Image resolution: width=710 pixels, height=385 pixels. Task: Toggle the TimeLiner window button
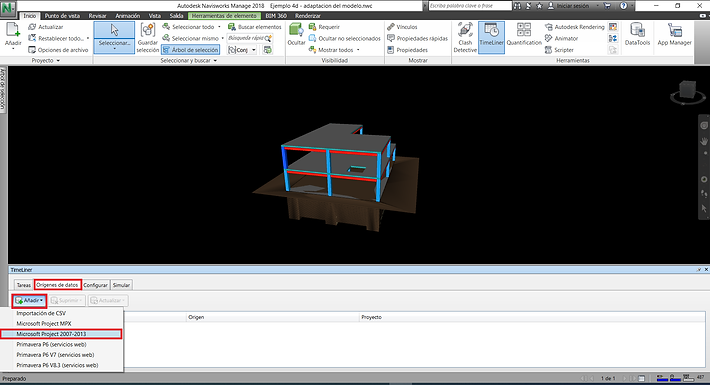click(x=491, y=38)
